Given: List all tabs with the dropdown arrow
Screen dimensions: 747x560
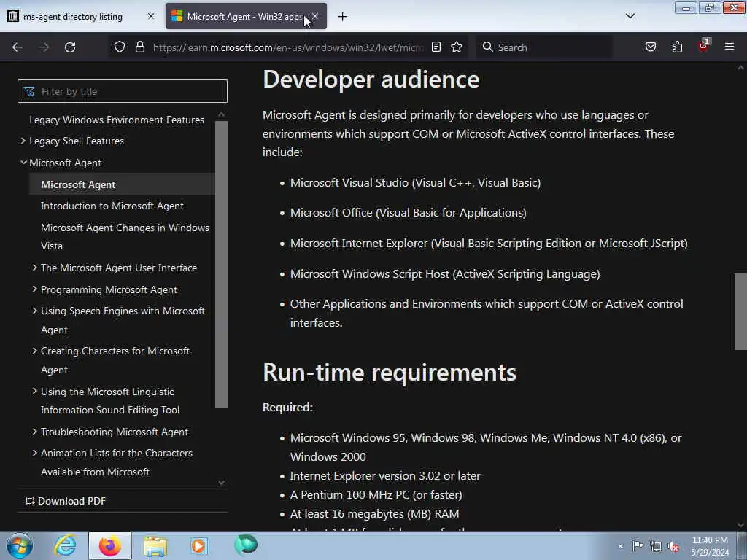Looking at the screenshot, I should pyautogui.click(x=630, y=16).
